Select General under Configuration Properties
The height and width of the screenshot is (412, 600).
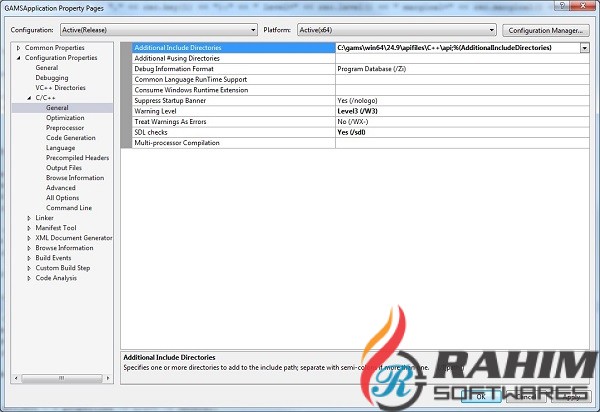point(47,68)
